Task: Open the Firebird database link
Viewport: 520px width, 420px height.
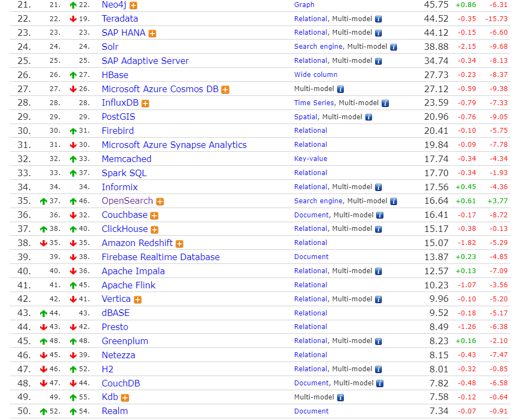Action: 118,131
